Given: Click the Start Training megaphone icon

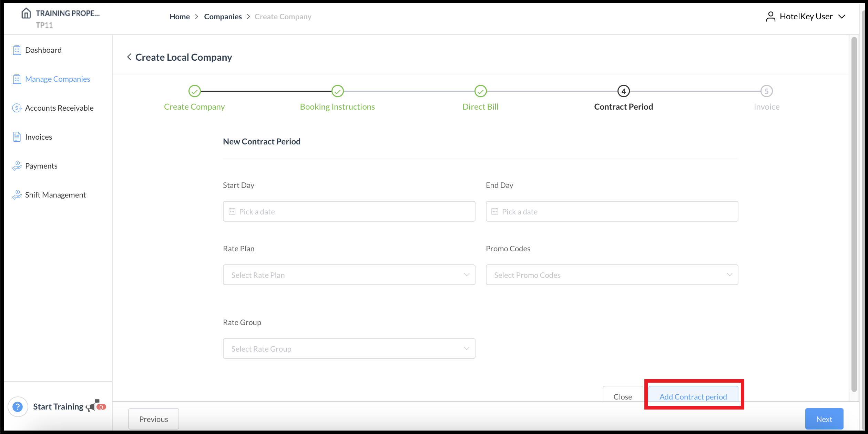Looking at the screenshot, I should point(91,406).
